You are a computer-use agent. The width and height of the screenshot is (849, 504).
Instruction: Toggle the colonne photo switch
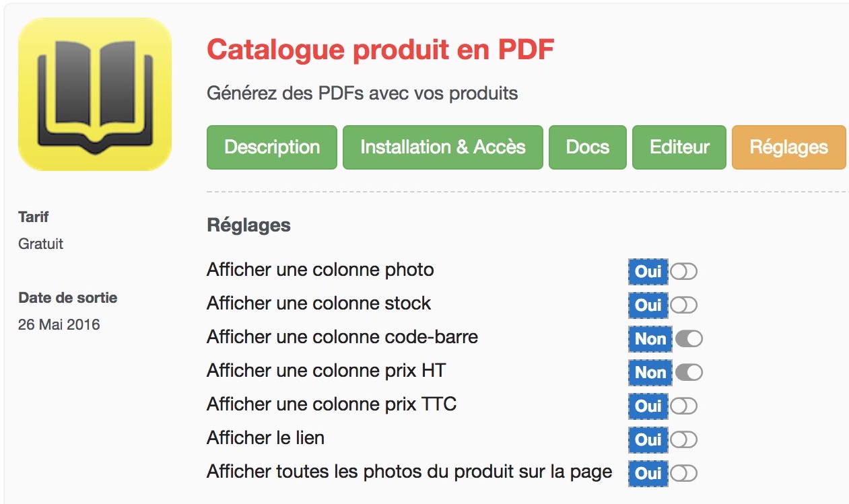point(684,272)
